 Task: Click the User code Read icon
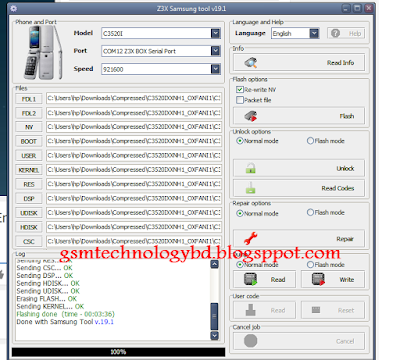(251, 310)
